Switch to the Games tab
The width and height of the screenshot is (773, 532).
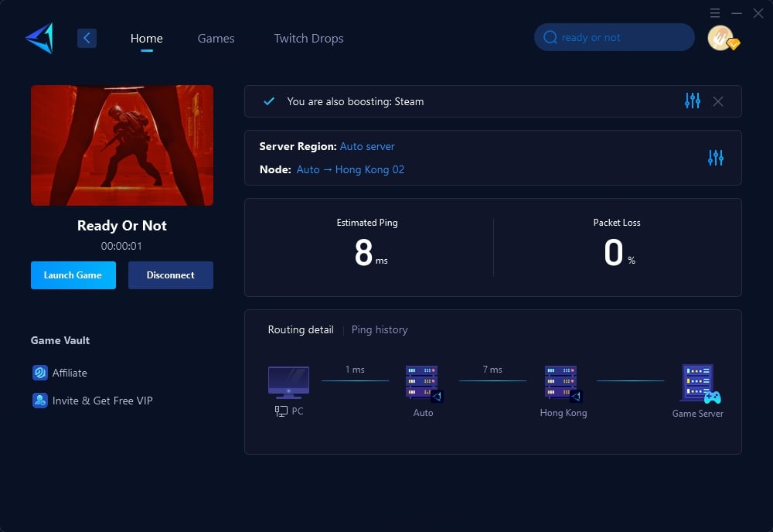coord(216,39)
